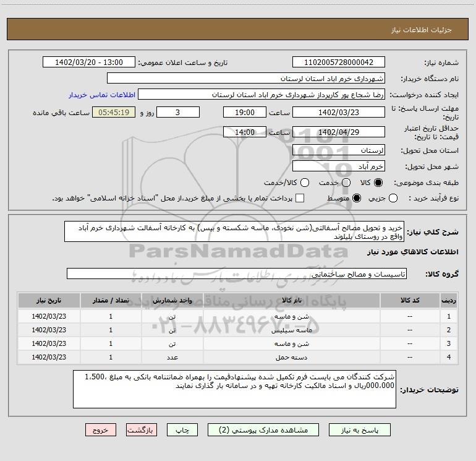Click the ردیف column header
This screenshot has width=476, height=461.
click(449, 300)
